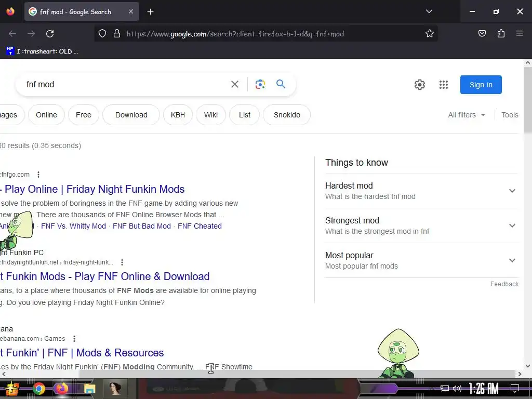
Task: Open 'Funkin' | FNF | Mods & Resources' result
Action: pos(82,353)
